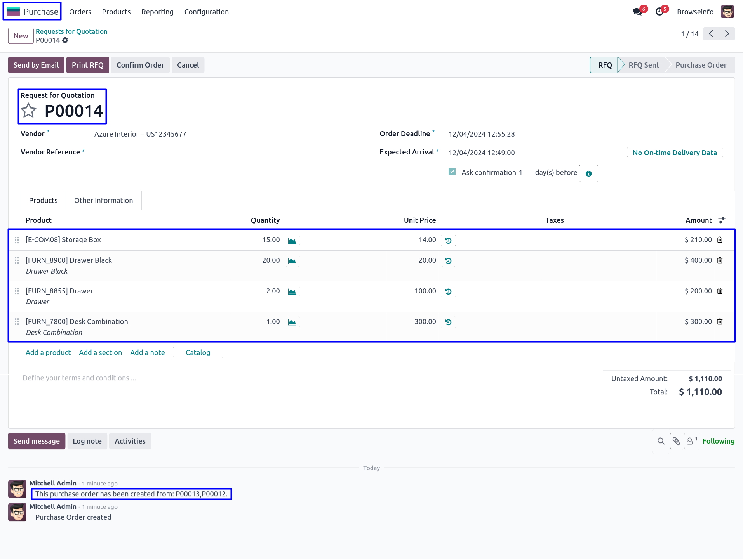Uncheck the Ask confirmation checkbox
Screen dimensions: 743x560
(452, 172)
